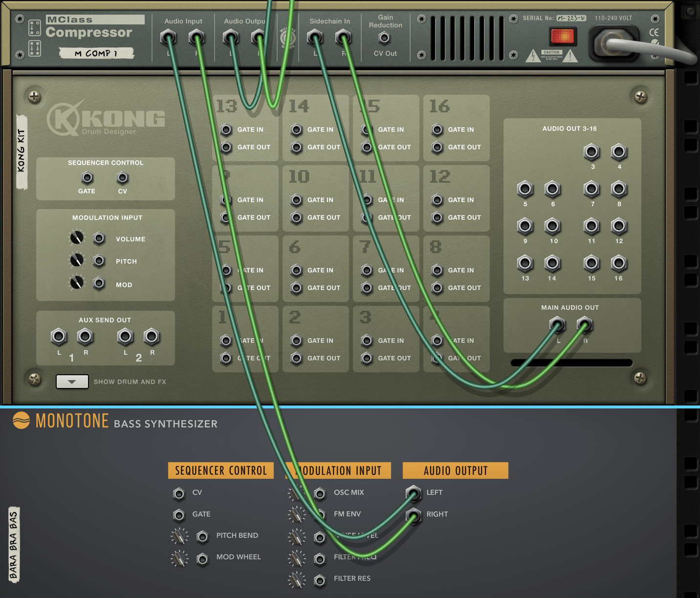700x598 pixels.
Task: Click the MClass Compressor Audio Input left jack
Action: [168, 37]
